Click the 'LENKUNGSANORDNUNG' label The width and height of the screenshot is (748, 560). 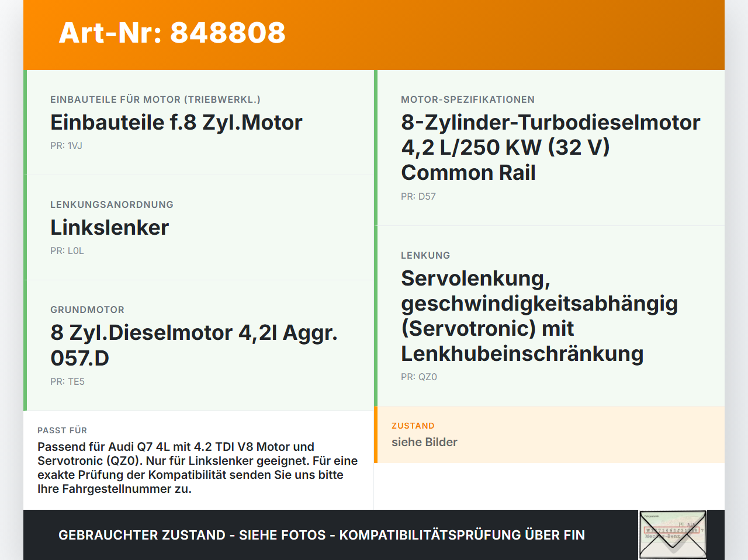point(112,204)
